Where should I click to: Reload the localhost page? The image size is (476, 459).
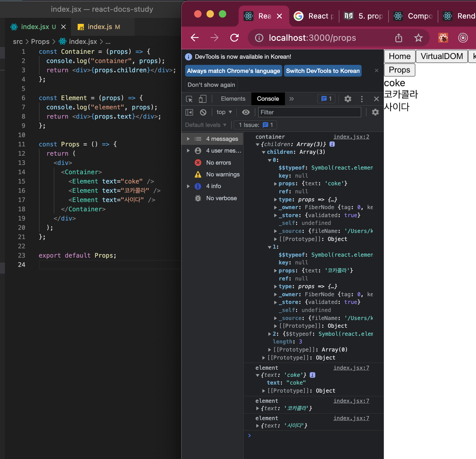click(234, 38)
